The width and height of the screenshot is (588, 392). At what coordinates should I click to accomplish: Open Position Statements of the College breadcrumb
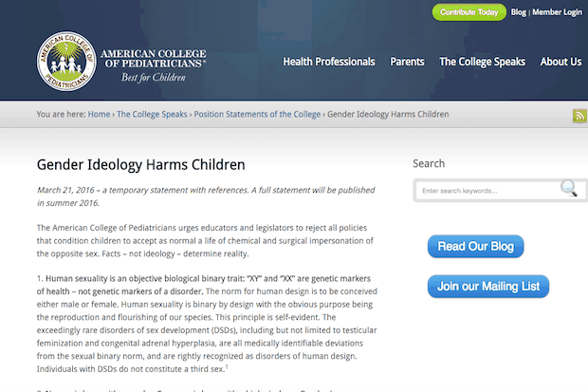point(256,114)
